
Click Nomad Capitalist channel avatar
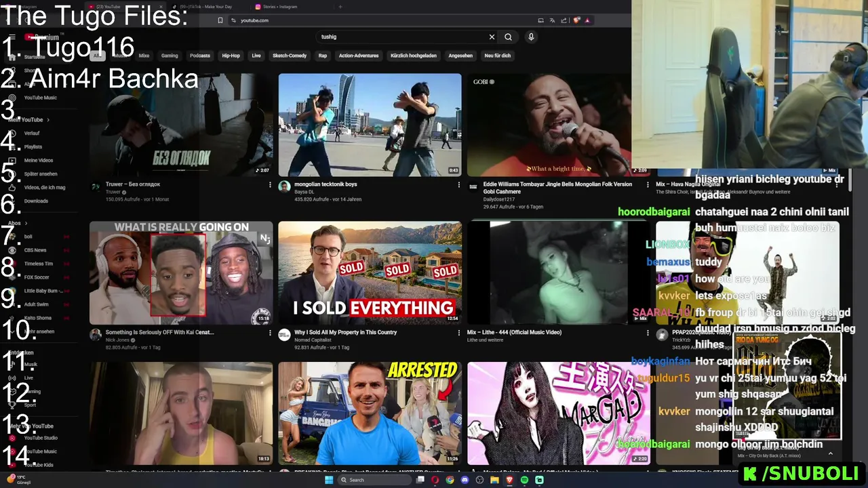284,335
